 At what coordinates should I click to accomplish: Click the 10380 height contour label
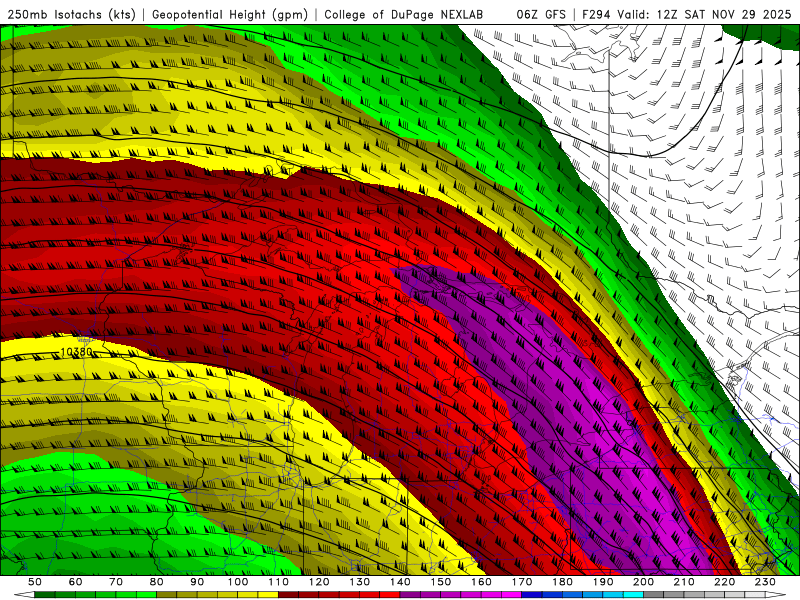(x=77, y=352)
